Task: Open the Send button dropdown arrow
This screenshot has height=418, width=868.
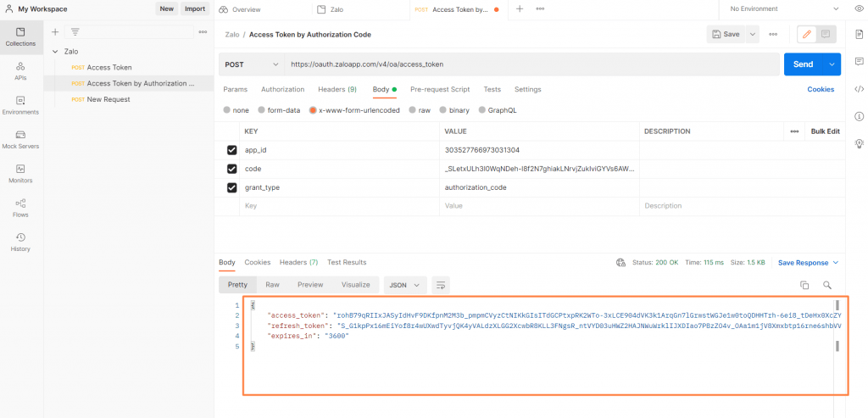Action: [x=832, y=64]
